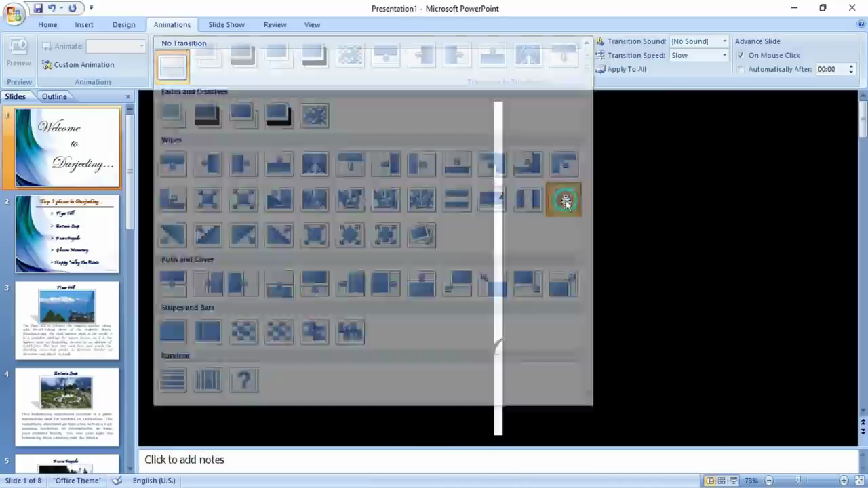Switch to the Home tab
Image resolution: width=868 pixels, height=488 pixels.
click(x=47, y=24)
